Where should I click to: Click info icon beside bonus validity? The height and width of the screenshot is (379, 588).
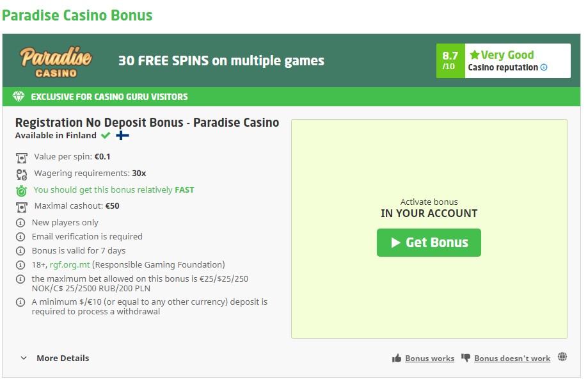point(20,251)
